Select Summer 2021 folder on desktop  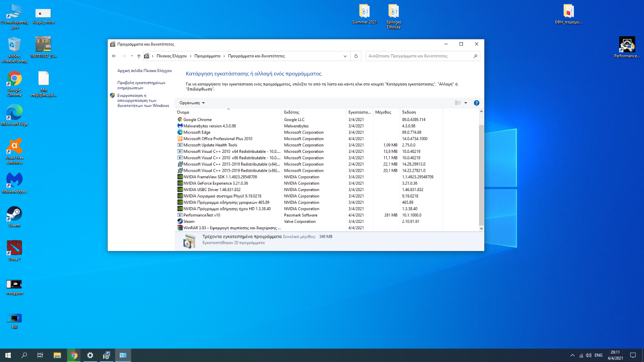pyautogui.click(x=365, y=14)
